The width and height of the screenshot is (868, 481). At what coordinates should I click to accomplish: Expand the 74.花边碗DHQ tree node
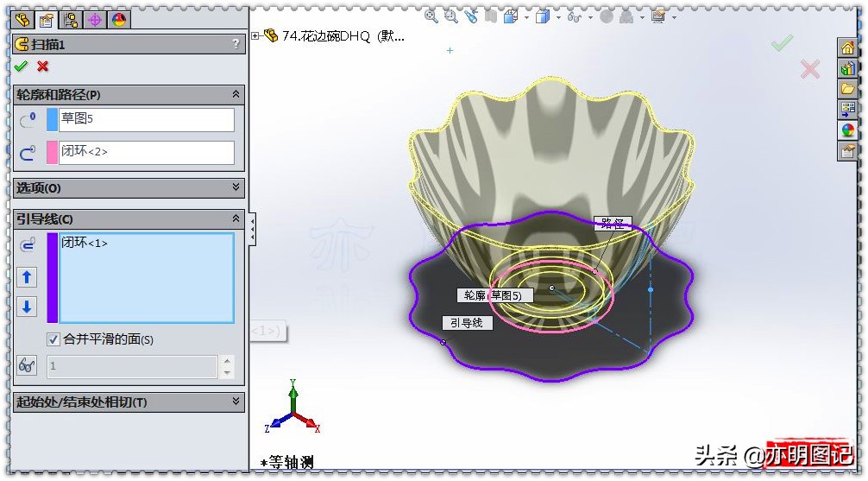(x=255, y=36)
